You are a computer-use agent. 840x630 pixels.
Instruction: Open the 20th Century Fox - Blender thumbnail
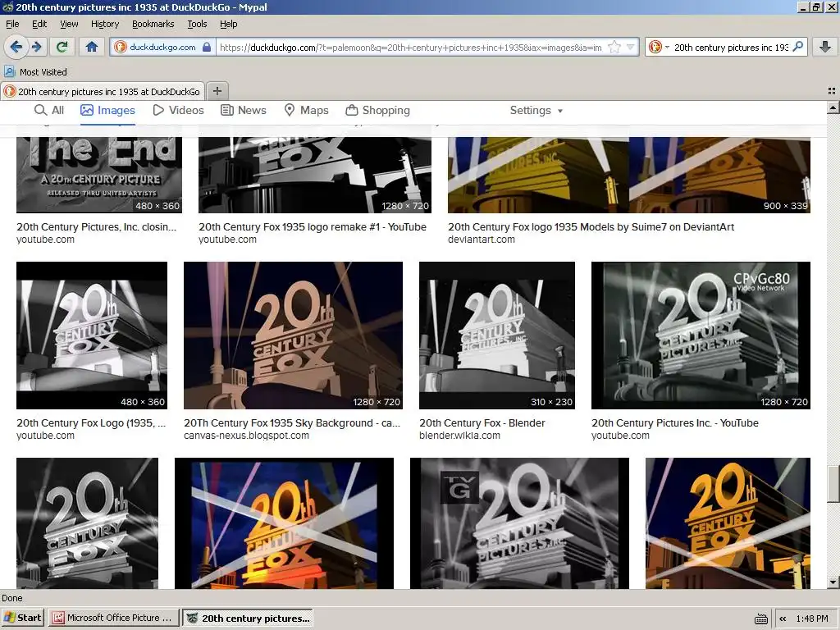tap(497, 336)
